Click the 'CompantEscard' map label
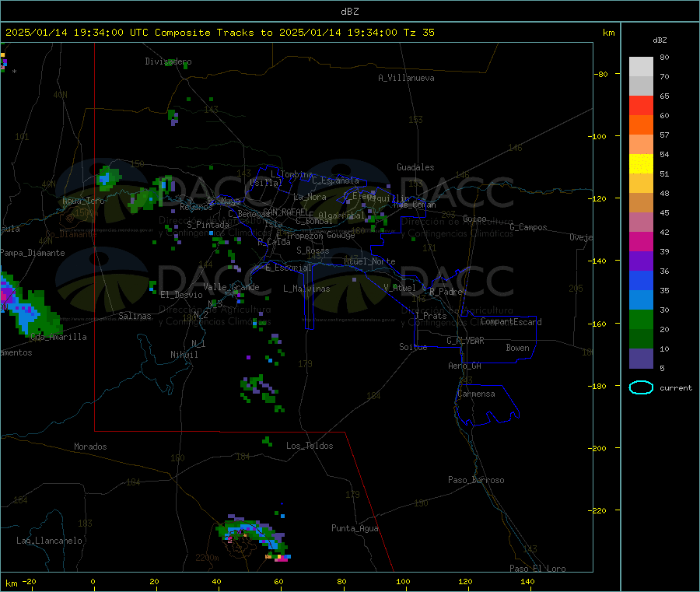Viewport: 700px width, 592px height. (511, 322)
